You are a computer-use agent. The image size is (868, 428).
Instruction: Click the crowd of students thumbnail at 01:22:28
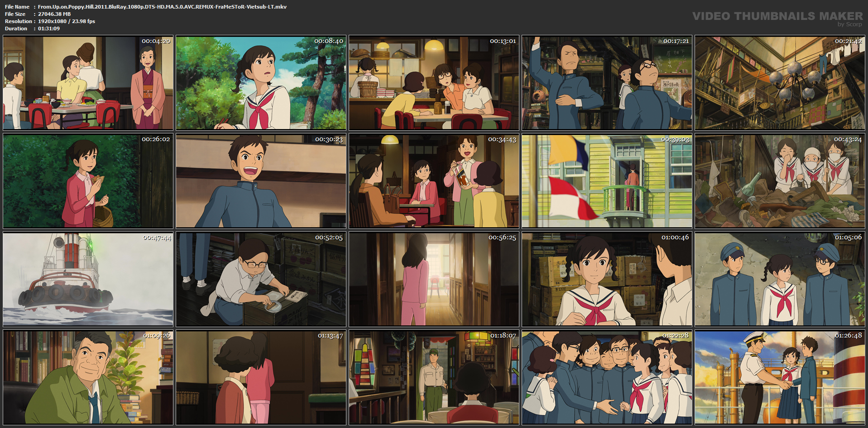[607, 377]
